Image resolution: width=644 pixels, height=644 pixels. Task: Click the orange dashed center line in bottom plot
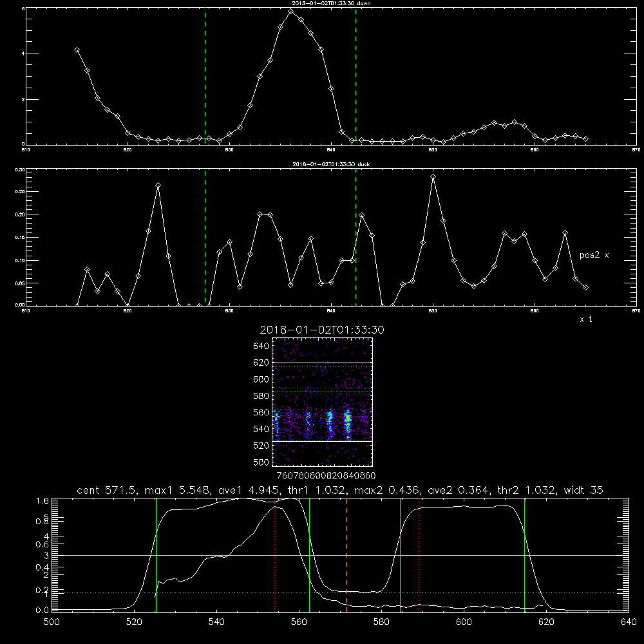[346, 554]
